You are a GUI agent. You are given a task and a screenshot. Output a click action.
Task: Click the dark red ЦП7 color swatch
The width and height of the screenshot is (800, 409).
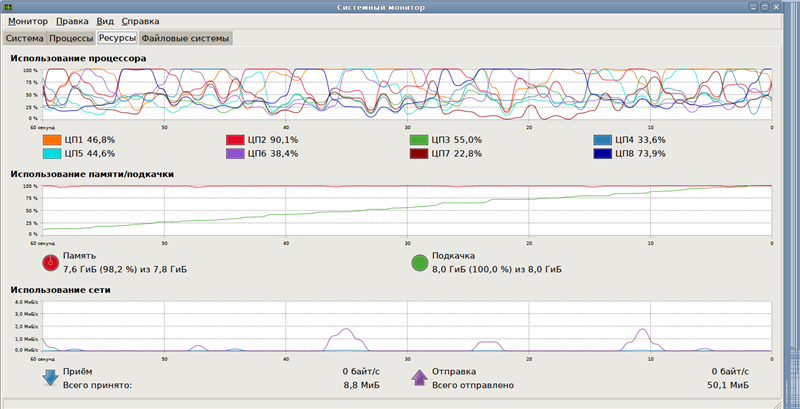point(418,154)
